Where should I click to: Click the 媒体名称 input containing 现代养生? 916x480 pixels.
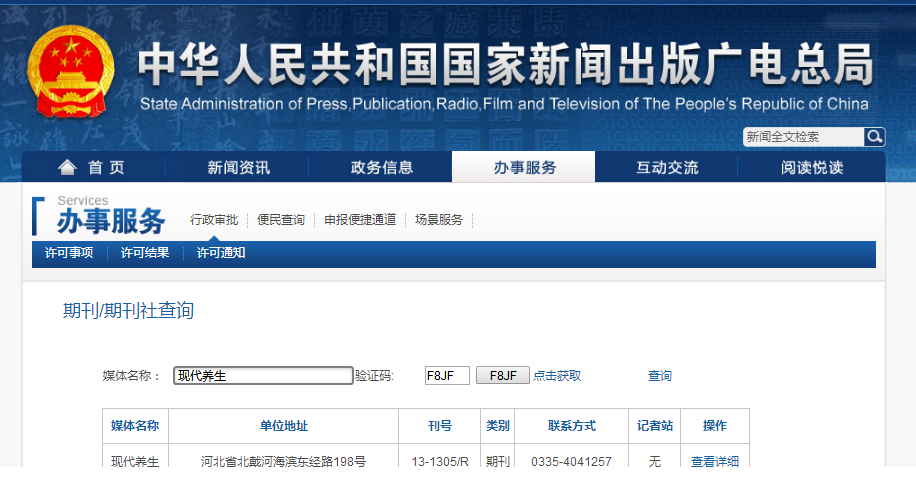point(263,375)
